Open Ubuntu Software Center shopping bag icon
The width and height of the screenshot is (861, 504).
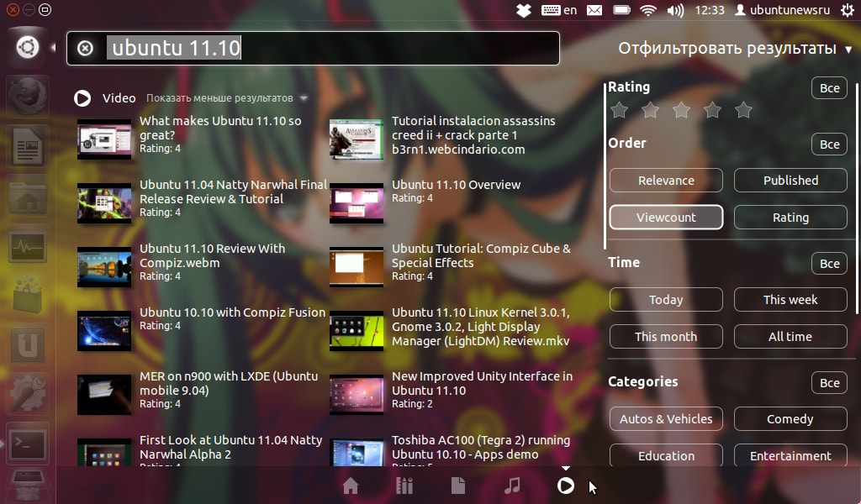[x=28, y=295]
